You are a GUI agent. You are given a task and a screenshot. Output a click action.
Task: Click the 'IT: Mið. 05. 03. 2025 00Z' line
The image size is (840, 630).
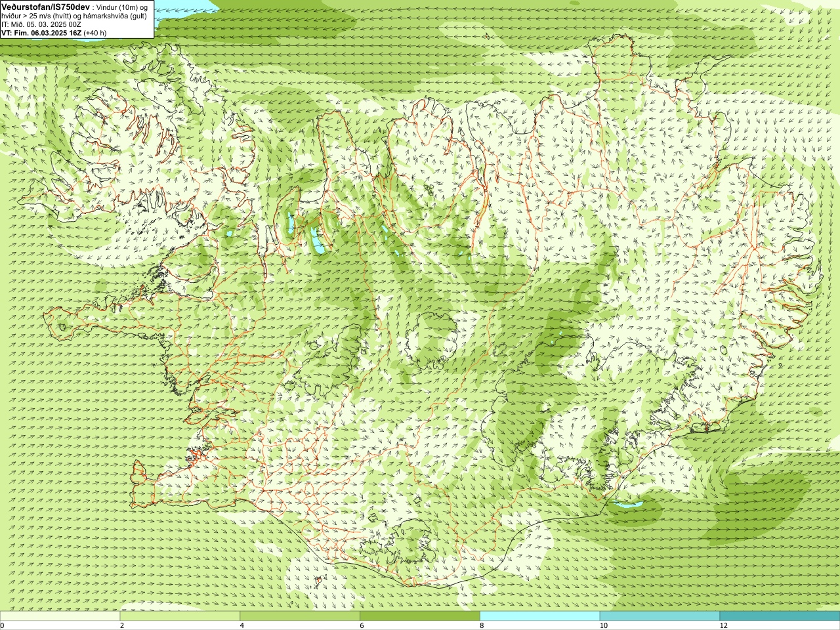pos(41,24)
